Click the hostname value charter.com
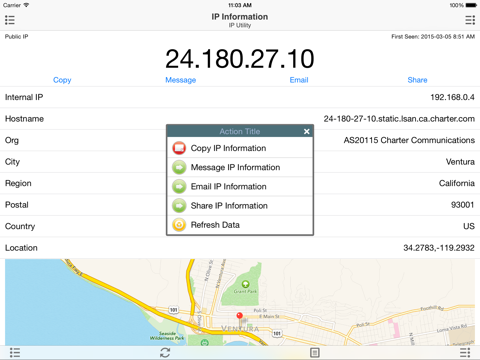 pyautogui.click(x=399, y=119)
